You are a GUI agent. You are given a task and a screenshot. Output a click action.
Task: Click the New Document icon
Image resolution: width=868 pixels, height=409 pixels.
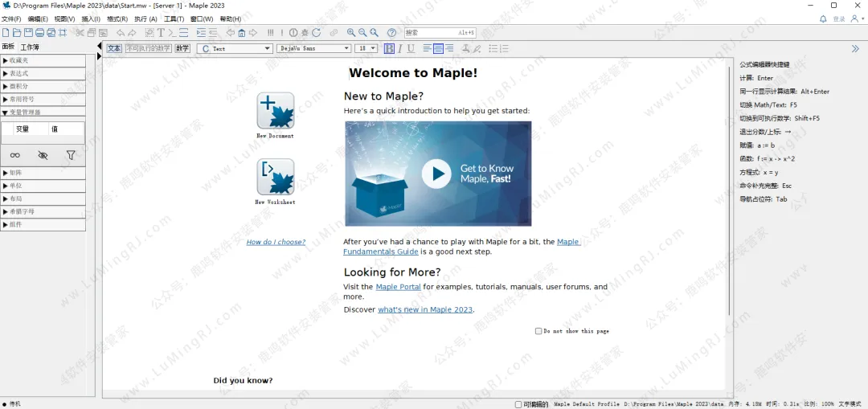[275, 111]
